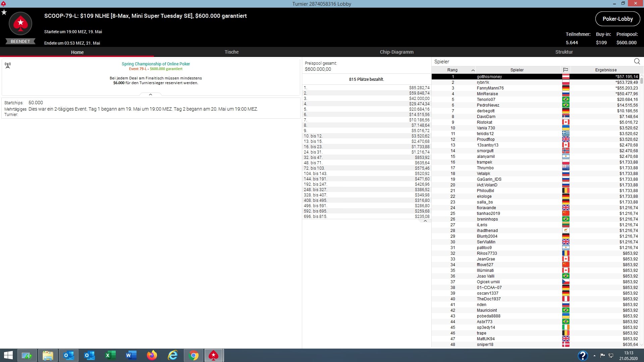Click the Poker-Lobby button
The width and height of the screenshot is (644, 362).
tap(618, 19)
